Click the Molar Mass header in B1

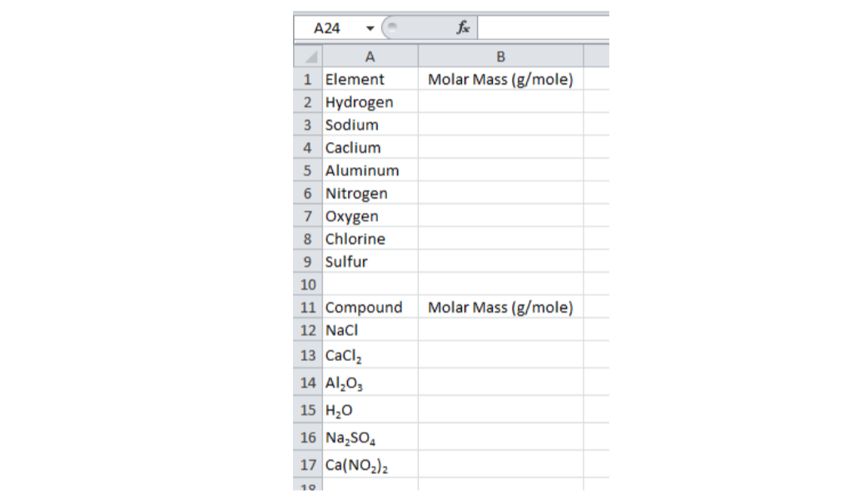[500, 79]
